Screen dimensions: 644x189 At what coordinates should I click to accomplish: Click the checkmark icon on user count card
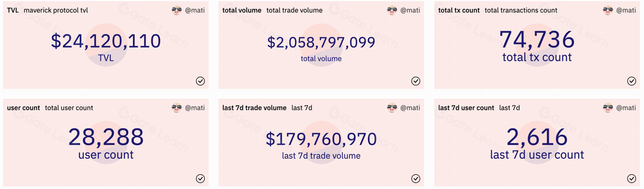pyautogui.click(x=200, y=178)
